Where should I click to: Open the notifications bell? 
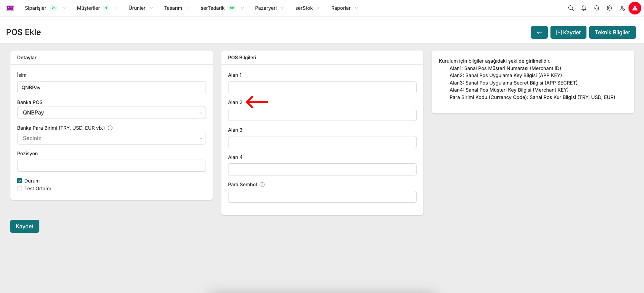pyautogui.click(x=583, y=8)
